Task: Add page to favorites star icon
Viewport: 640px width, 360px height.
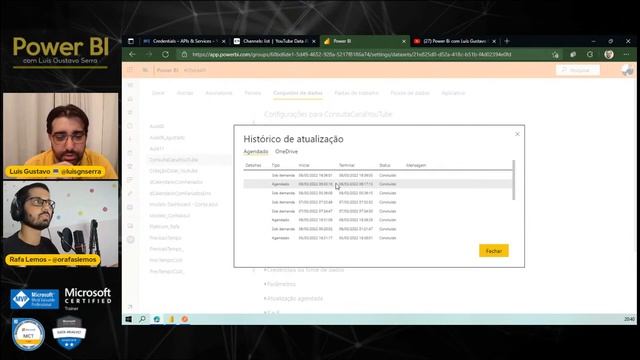Action: [x=555, y=54]
